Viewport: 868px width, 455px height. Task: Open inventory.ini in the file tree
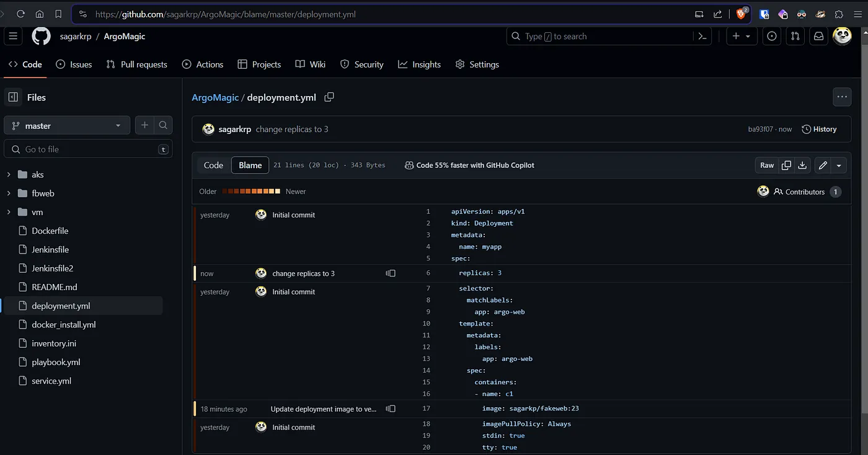pyautogui.click(x=54, y=343)
